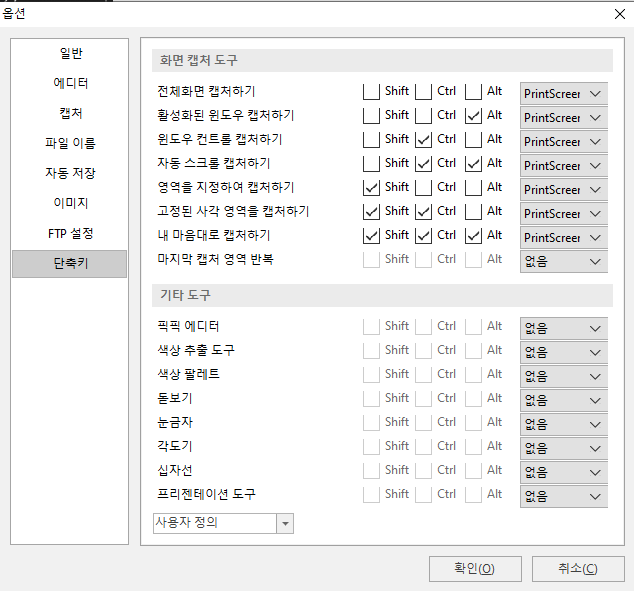This screenshot has height=591, width=634.
Task: Select the 캡처 sidebar tab
Action: 71,113
